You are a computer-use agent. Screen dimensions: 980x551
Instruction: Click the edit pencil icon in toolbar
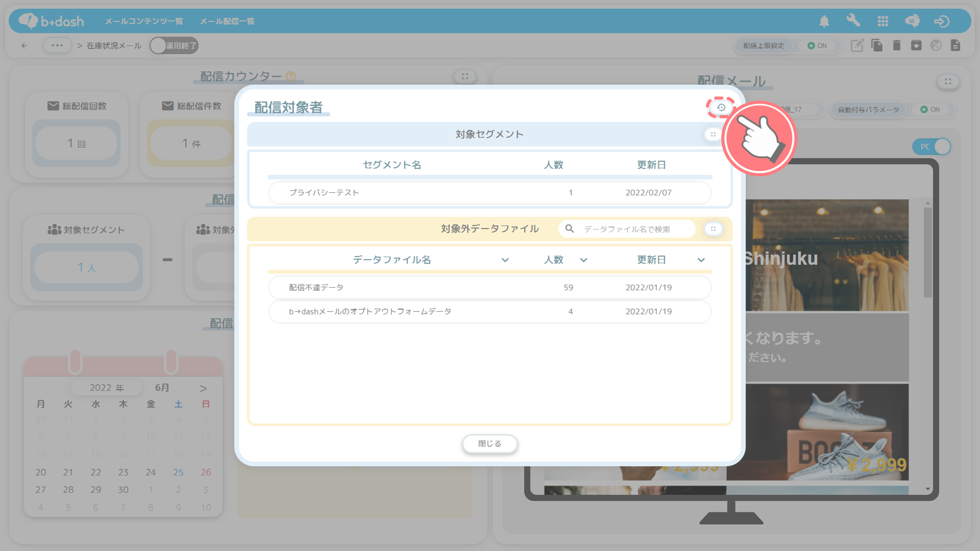click(857, 46)
